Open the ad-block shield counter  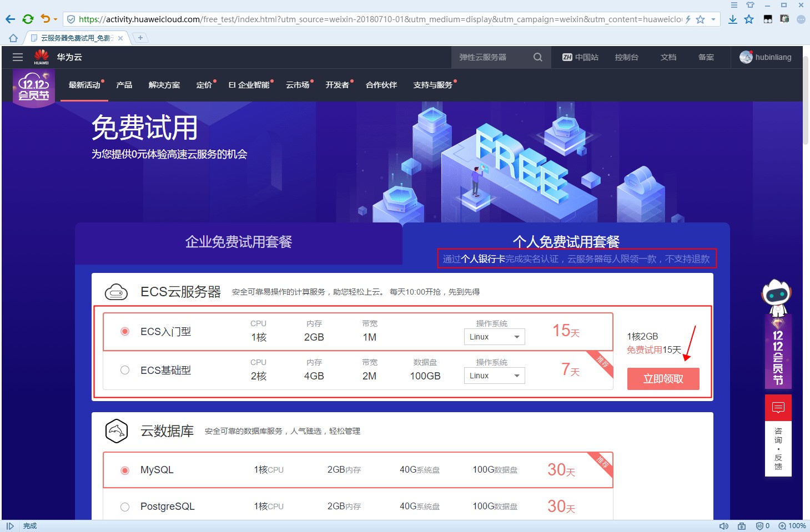[x=763, y=526]
